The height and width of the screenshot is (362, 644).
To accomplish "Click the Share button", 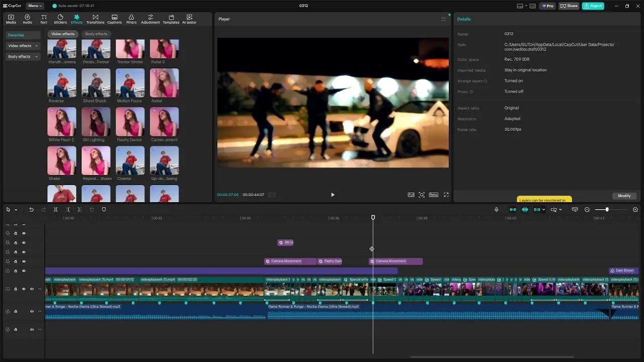I will [569, 6].
